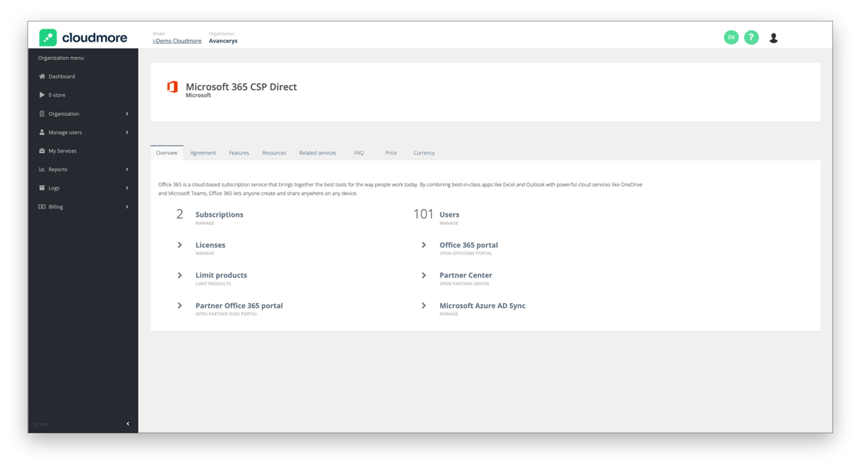Open the help question mark icon
The width and height of the screenshot is (868, 466).
pos(751,37)
